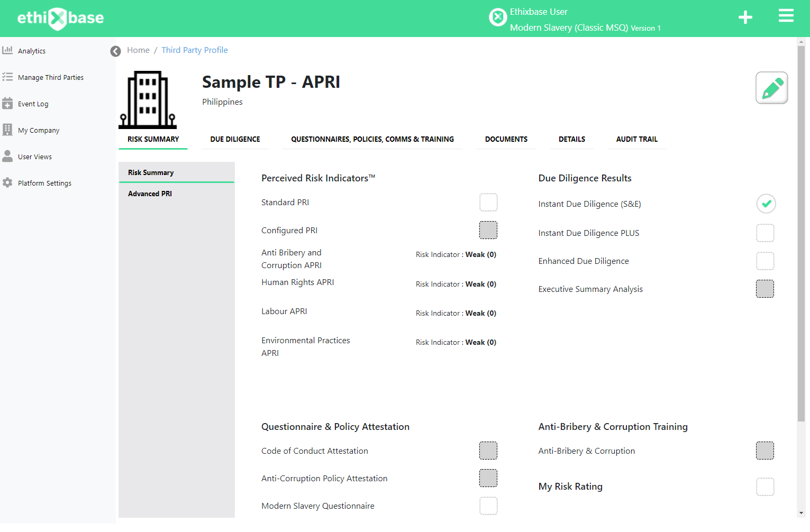The image size is (810, 532).
Task: Open the Documents tab
Action: click(506, 139)
